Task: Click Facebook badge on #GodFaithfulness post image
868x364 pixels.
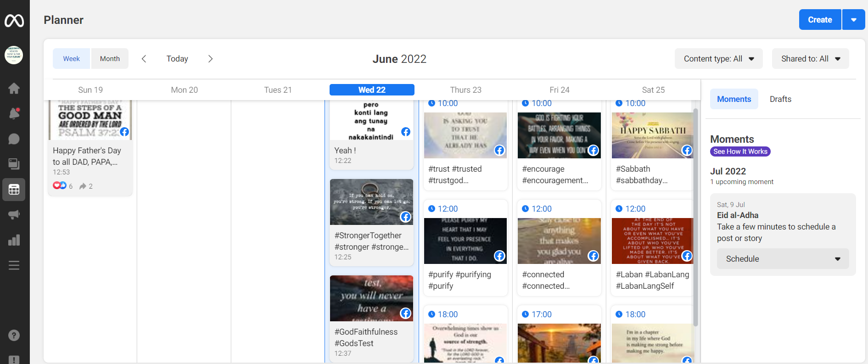Action: point(406,313)
